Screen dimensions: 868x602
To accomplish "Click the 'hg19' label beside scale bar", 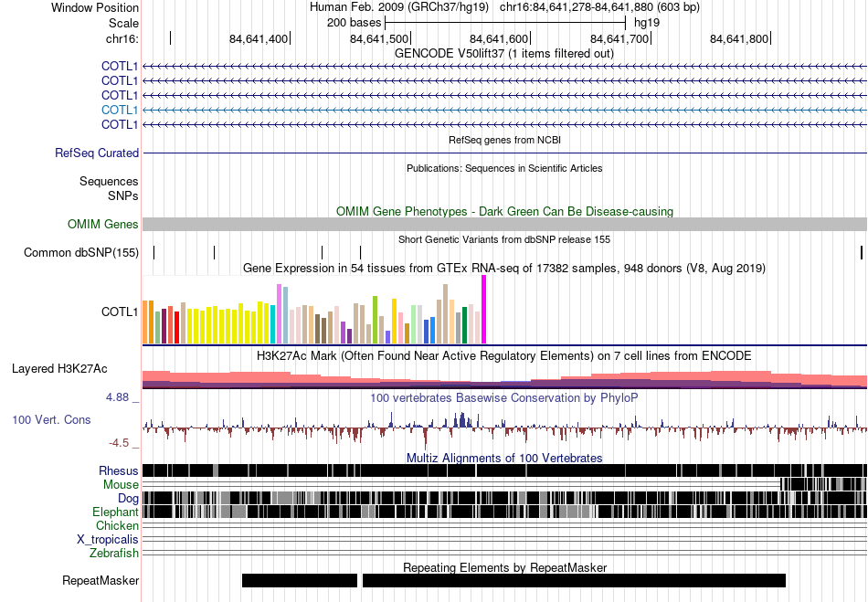I will [x=647, y=23].
